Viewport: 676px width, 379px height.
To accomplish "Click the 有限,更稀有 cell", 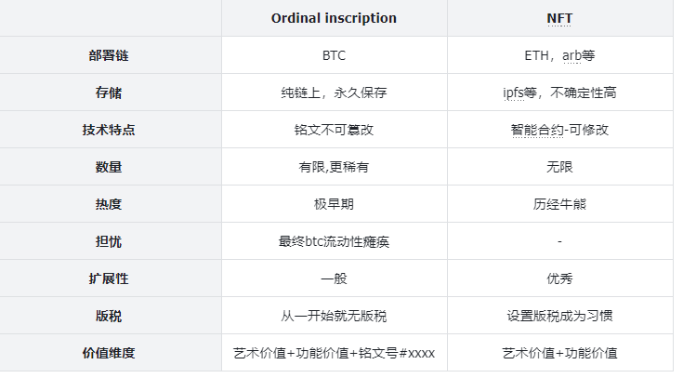I will coord(334,167).
